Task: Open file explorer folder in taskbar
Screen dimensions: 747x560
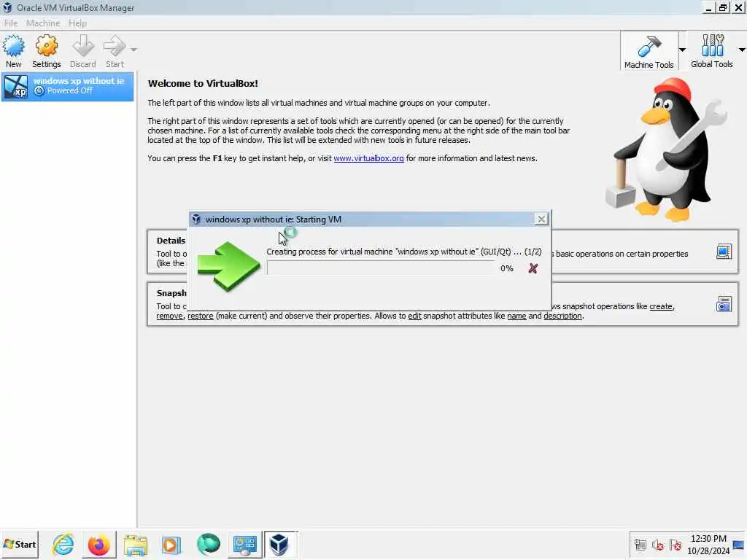Action: [135, 544]
